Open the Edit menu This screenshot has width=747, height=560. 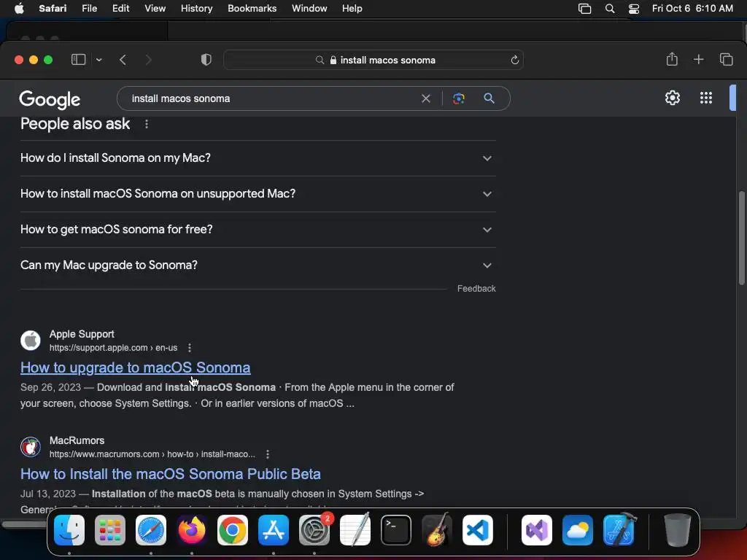(x=120, y=9)
